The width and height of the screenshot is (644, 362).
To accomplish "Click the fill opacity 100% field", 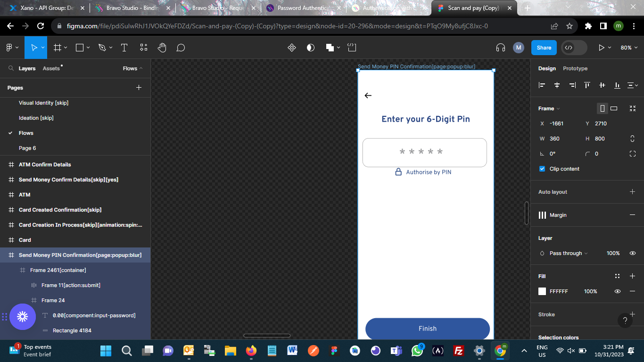I will [x=591, y=291].
